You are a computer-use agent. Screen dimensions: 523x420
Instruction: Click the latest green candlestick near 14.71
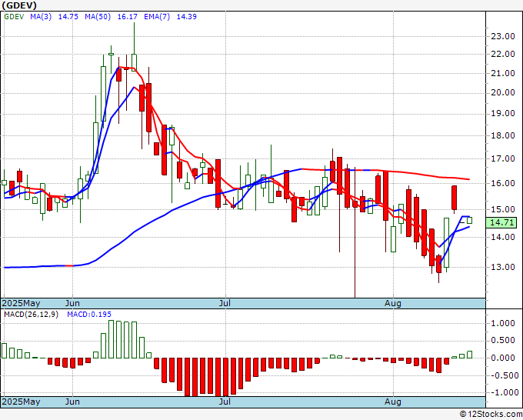coord(470,220)
